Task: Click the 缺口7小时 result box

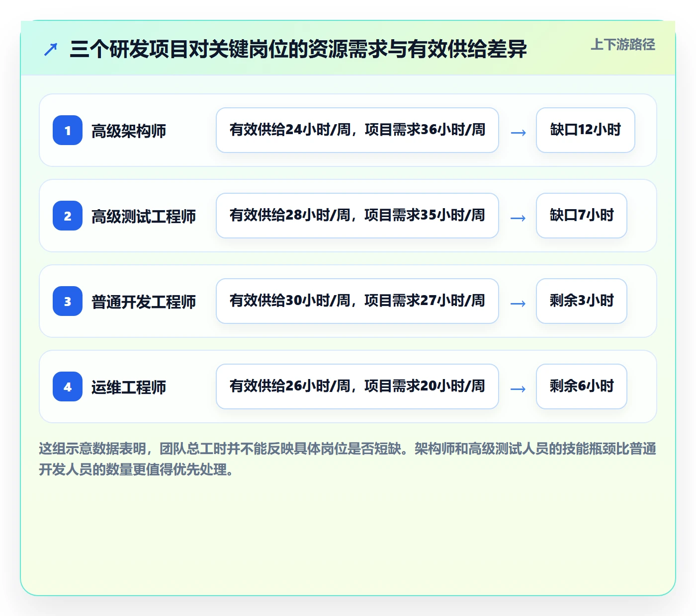Action: [582, 216]
